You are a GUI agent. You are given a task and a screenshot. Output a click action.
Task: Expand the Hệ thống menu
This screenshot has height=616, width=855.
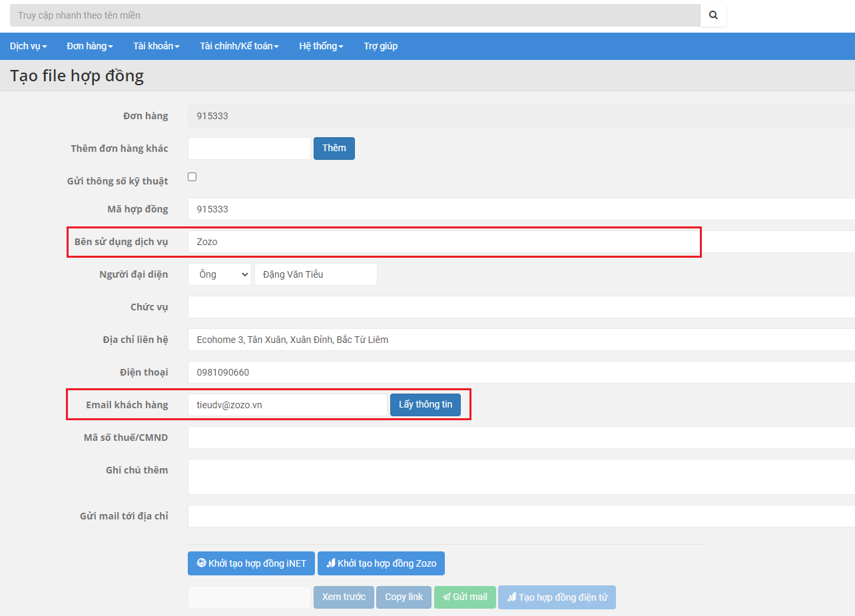pos(321,46)
